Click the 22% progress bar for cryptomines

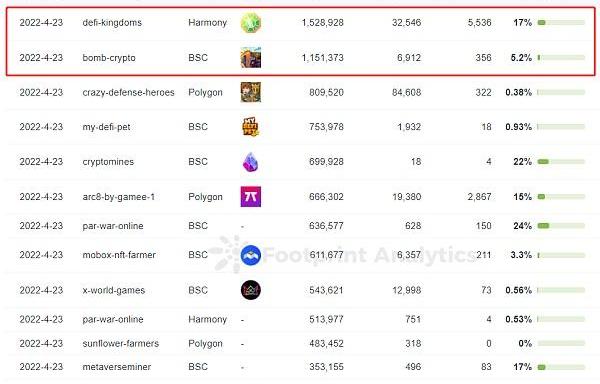(561, 162)
